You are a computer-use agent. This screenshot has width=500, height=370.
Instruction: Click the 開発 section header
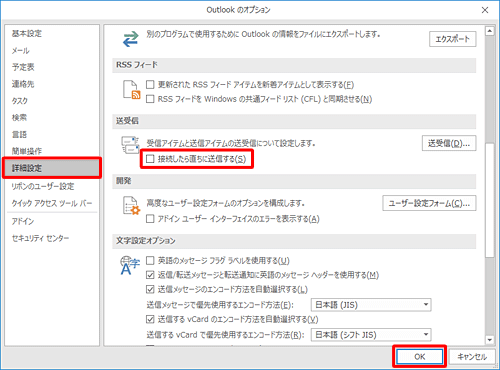tap(294, 181)
